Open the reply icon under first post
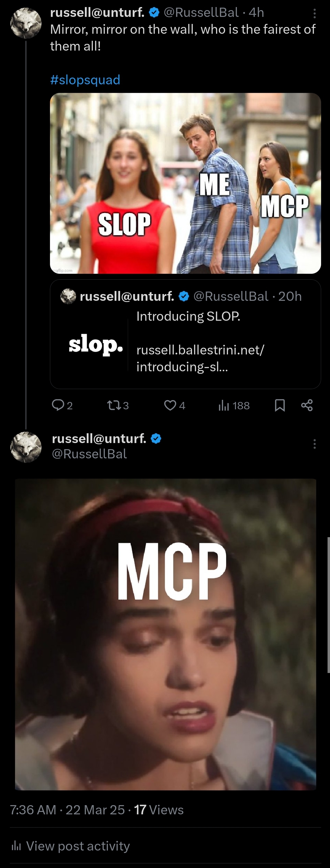 (x=58, y=405)
